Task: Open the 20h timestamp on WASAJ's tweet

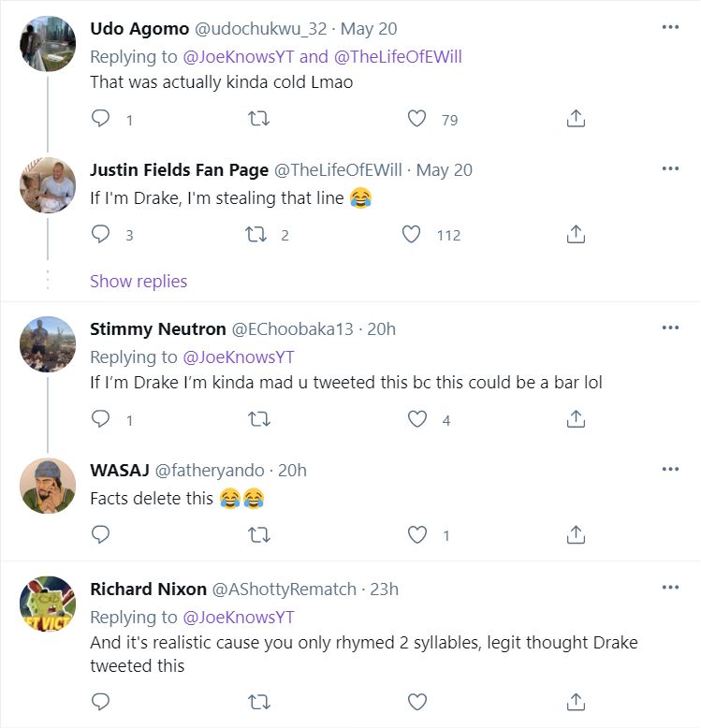Action: (x=292, y=470)
